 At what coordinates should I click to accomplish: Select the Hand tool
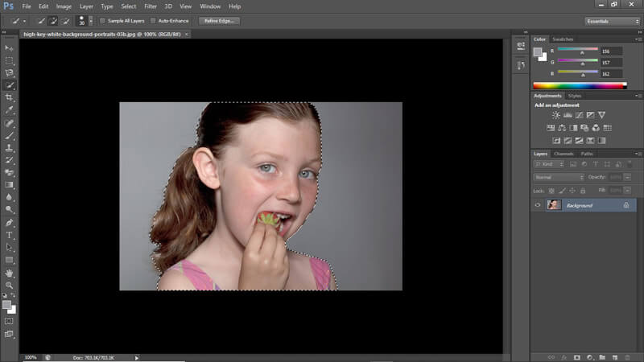[x=9, y=273]
